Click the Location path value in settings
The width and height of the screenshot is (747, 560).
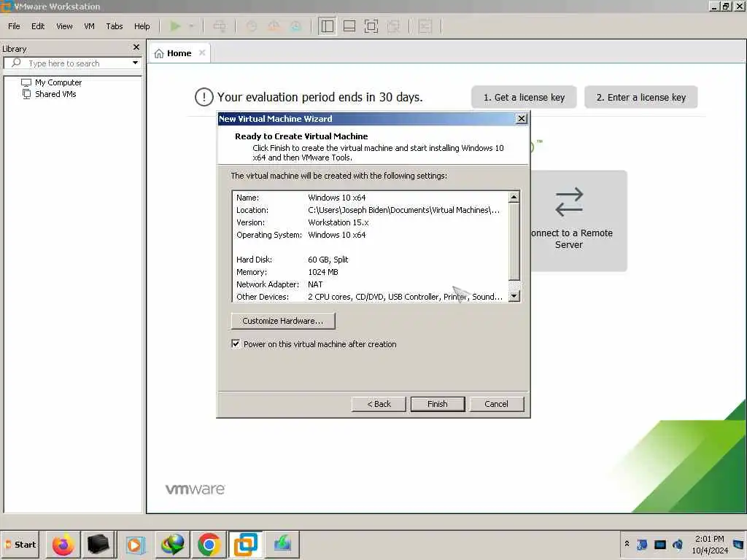404,210
